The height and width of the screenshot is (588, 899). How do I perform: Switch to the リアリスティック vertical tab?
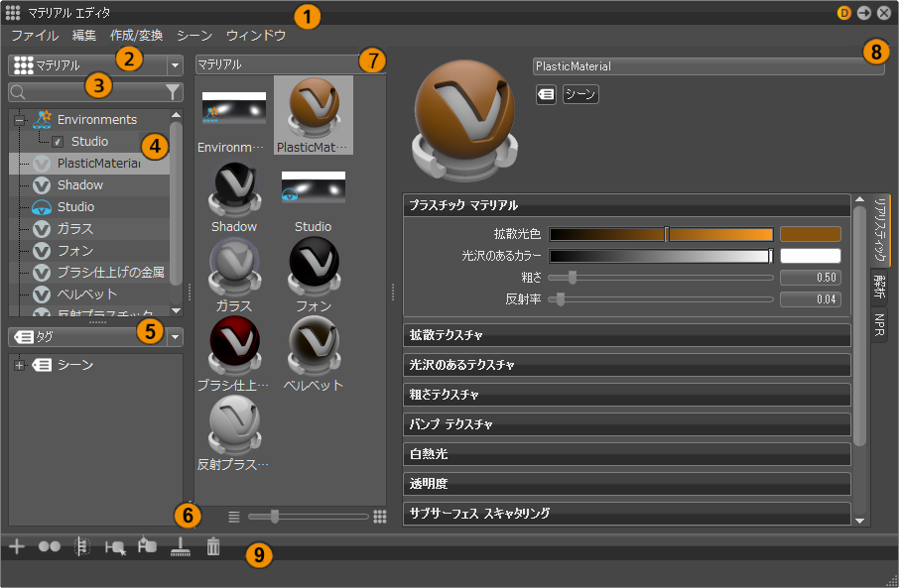(x=880, y=230)
